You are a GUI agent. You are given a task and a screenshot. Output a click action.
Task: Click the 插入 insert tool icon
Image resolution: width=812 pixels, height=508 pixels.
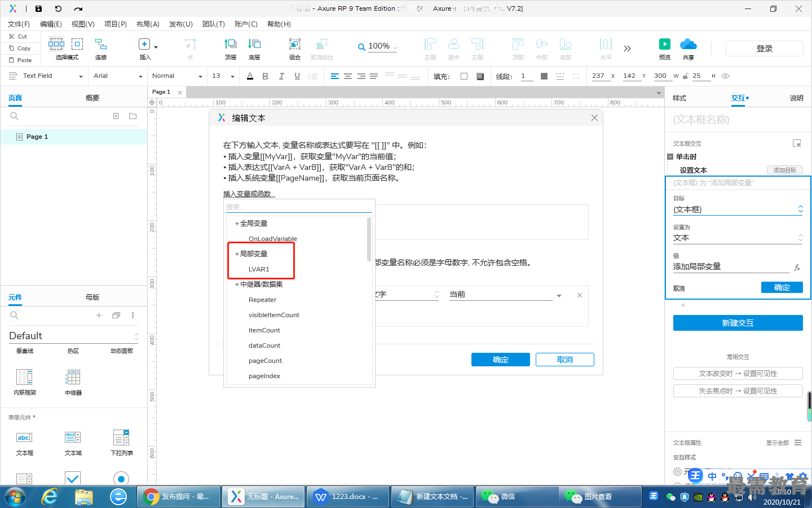click(x=144, y=44)
